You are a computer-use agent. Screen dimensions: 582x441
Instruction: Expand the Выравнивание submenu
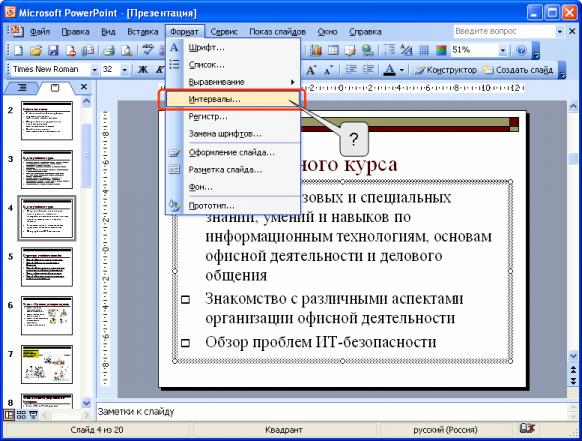coord(233,82)
